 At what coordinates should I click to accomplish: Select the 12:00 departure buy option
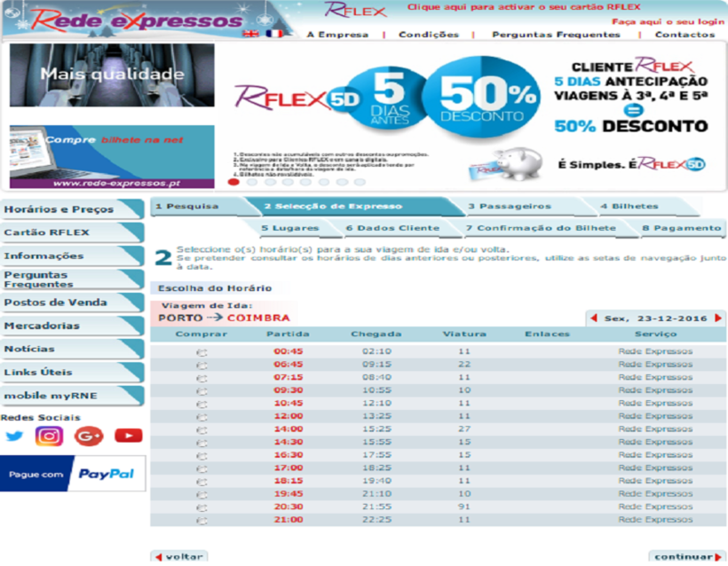coord(202,416)
